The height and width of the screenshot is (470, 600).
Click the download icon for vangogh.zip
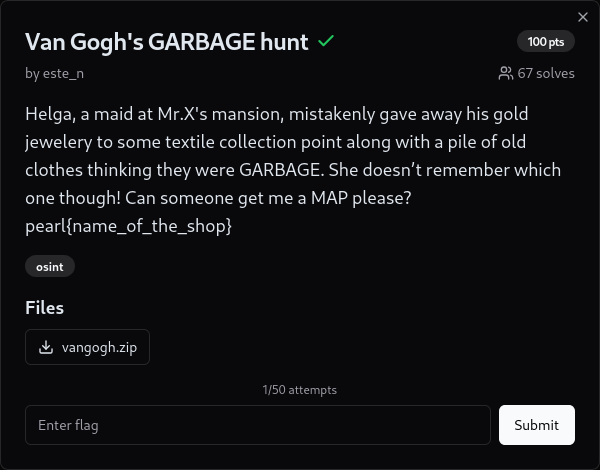[x=45, y=347]
